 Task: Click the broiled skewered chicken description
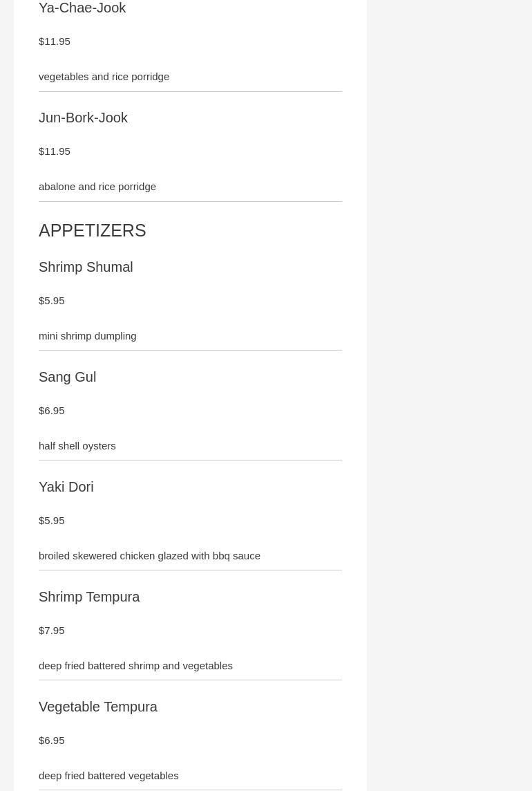(149, 556)
